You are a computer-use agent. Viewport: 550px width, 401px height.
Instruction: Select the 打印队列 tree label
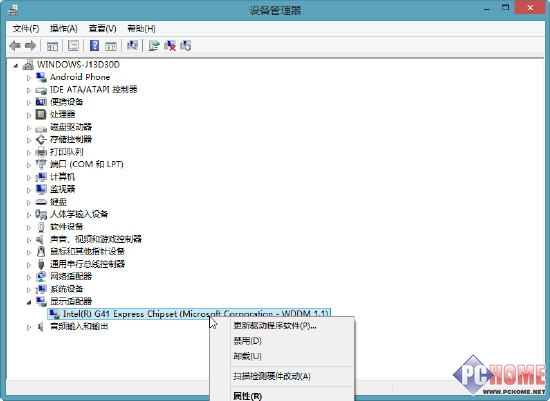66,152
